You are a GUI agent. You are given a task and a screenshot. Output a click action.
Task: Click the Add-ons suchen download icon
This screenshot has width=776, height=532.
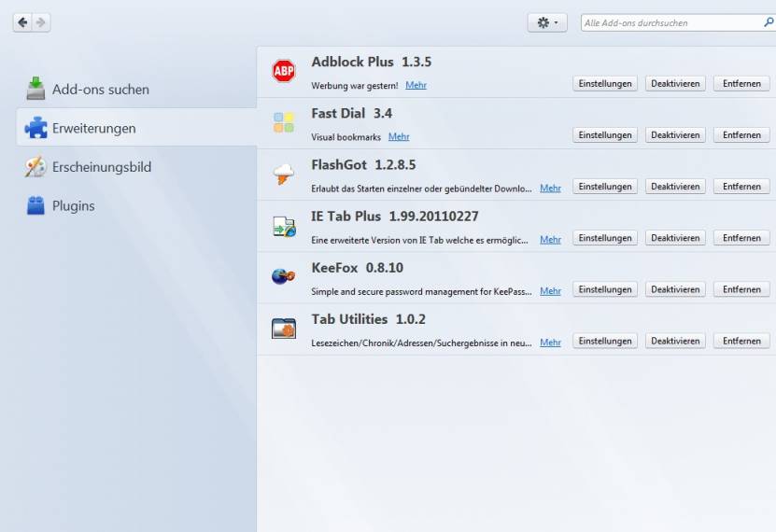click(x=35, y=89)
